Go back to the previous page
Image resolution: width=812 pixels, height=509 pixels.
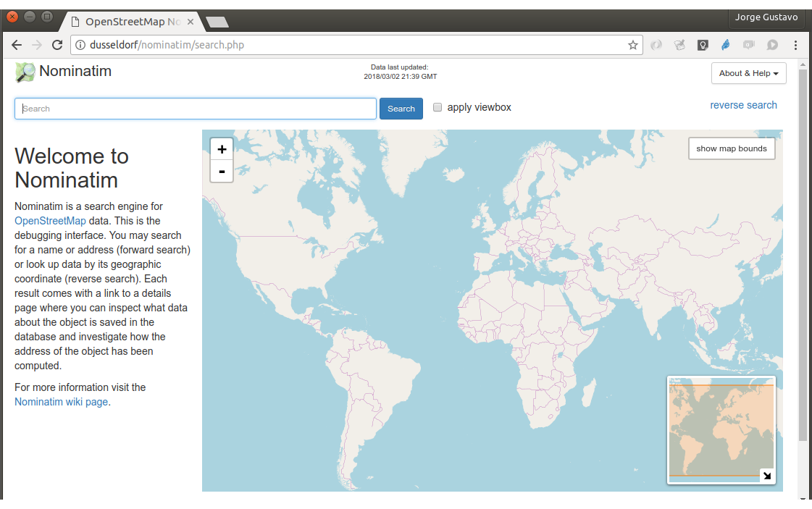pyautogui.click(x=17, y=45)
